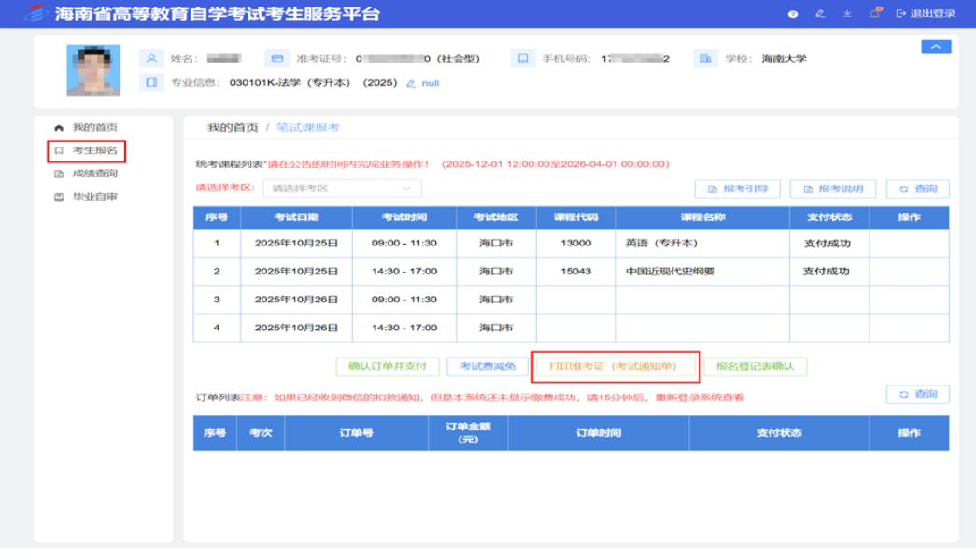Open notifications via the bell icon

(875, 13)
